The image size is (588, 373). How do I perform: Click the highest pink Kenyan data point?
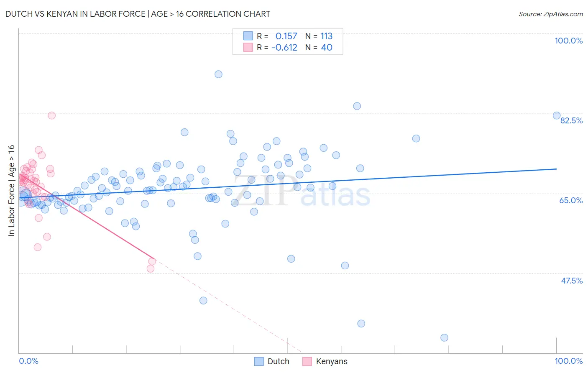coord(52,115)
